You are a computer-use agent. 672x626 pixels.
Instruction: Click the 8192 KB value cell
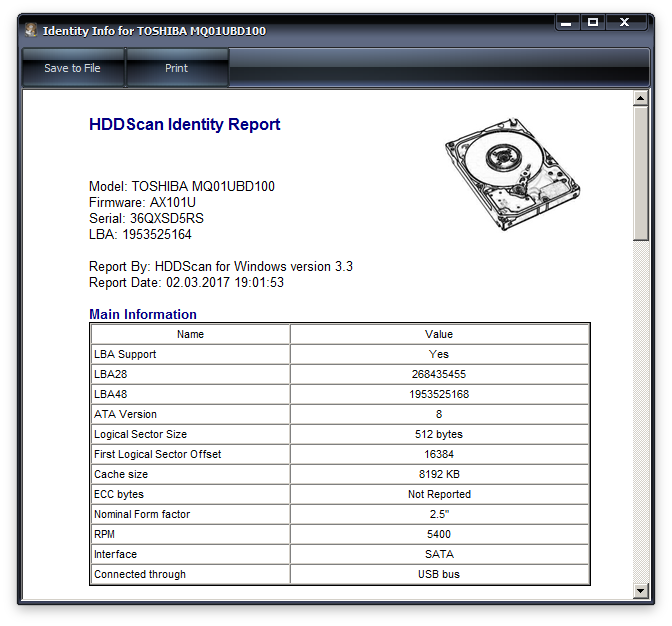coord(439,474)
